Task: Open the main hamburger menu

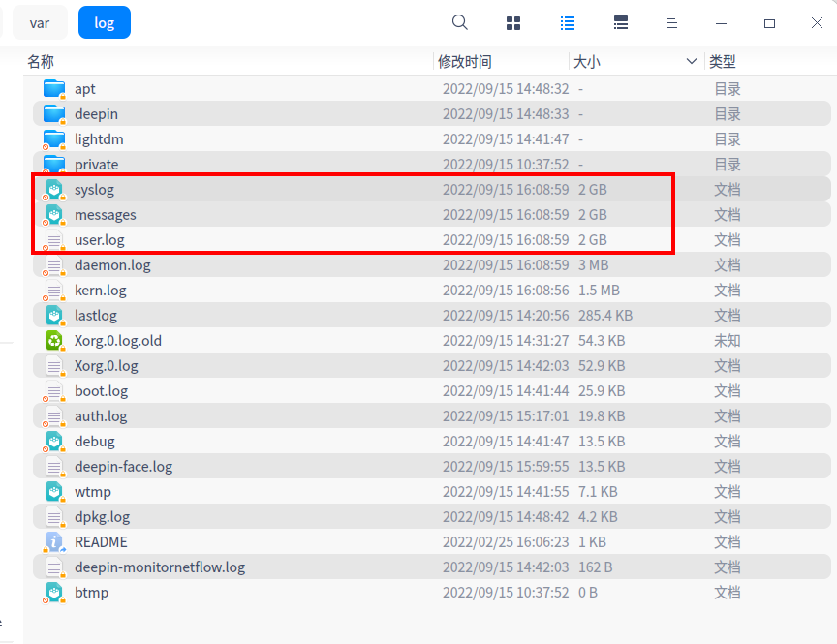Action: click(x=672, y=23)
